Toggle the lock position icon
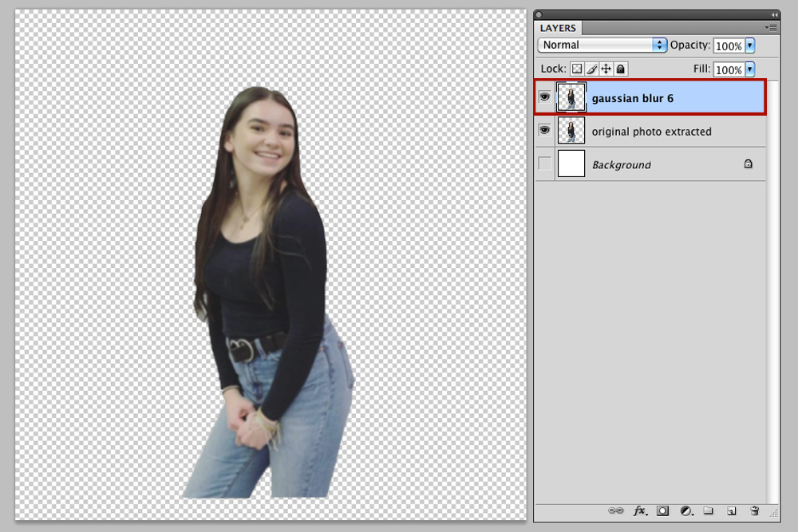Screen dimensions: 798x532 pos(606,69)
